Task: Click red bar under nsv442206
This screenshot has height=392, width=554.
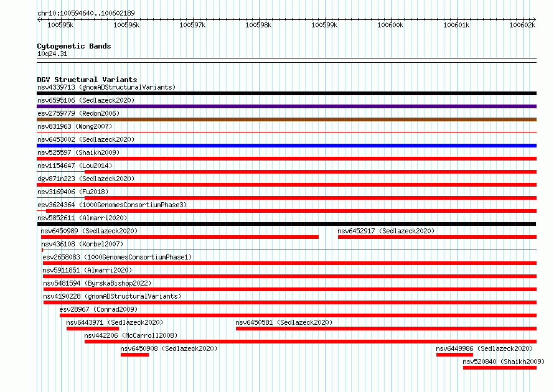Action: click(x=311, y=342)
